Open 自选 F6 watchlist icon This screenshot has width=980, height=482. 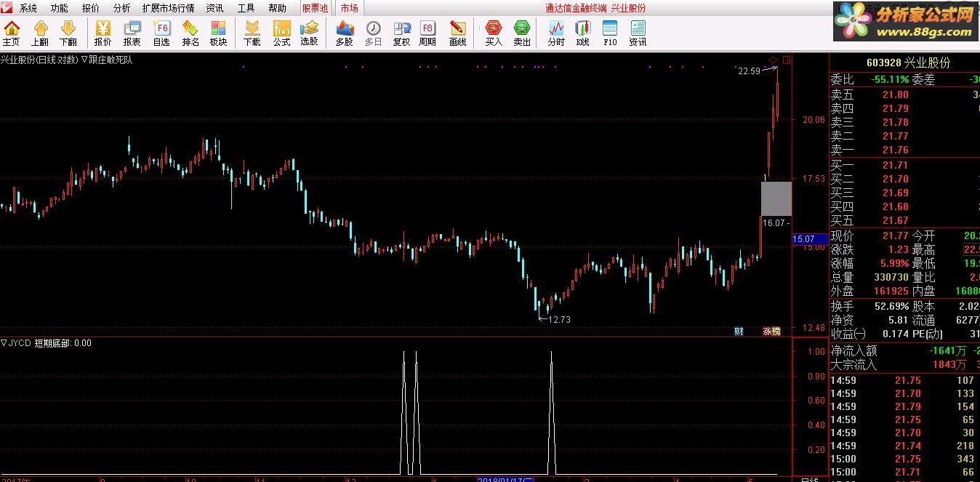click(x=161, y=33)
